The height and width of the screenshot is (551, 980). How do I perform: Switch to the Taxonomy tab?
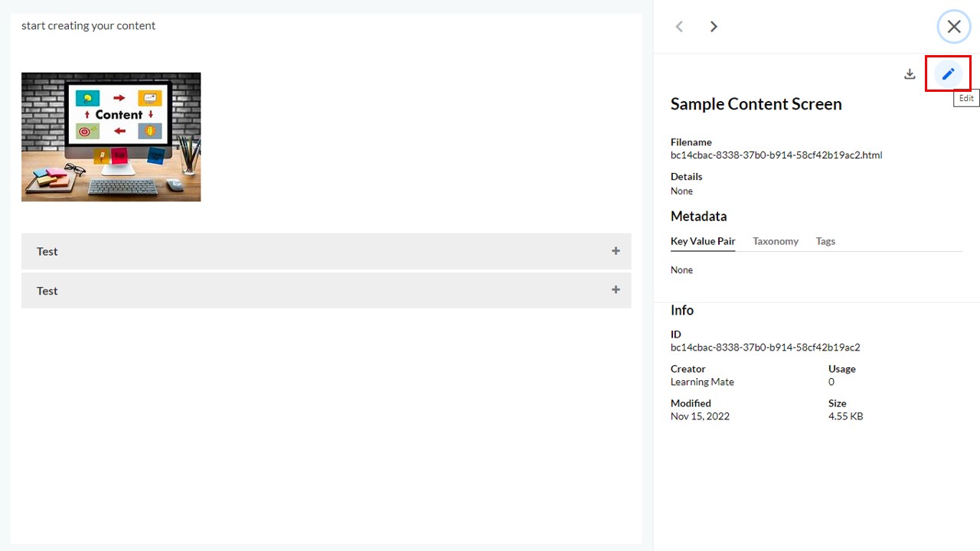(x=776, y=241)
